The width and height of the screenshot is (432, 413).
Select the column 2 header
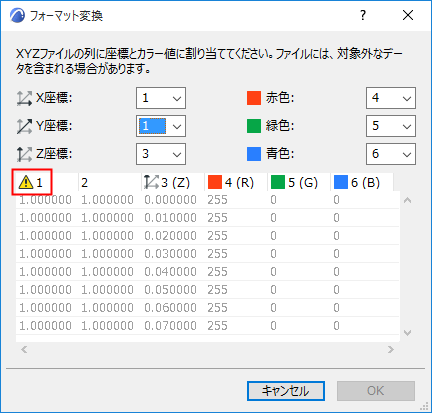[x=110, y=182]
